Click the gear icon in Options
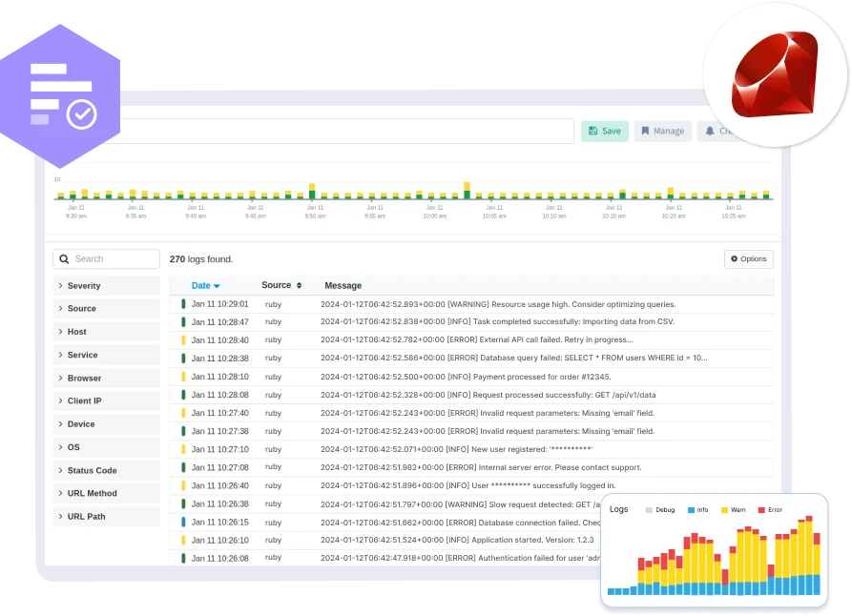Viewport: 852px width, 616px height. pyautogui.click(x=734, y=259)
